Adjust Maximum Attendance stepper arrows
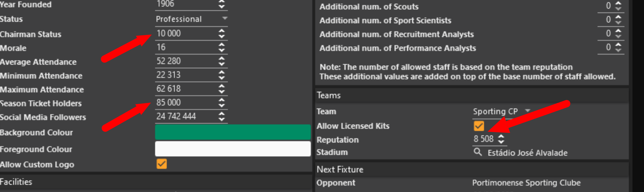This screenshot has height=192, width=644. tap(222, 89)
